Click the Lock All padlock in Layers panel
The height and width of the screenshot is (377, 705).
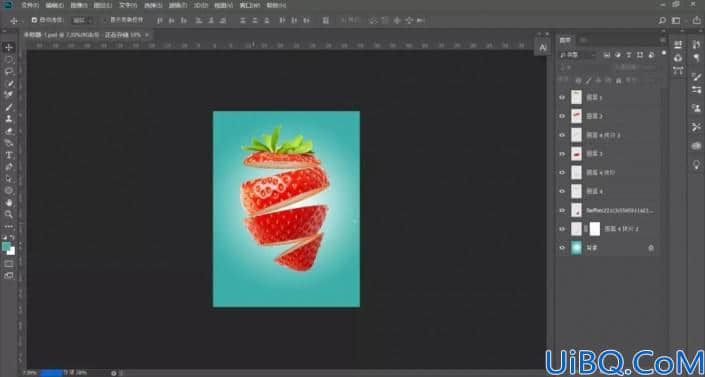pyautogui.click(x=619, y=81)
